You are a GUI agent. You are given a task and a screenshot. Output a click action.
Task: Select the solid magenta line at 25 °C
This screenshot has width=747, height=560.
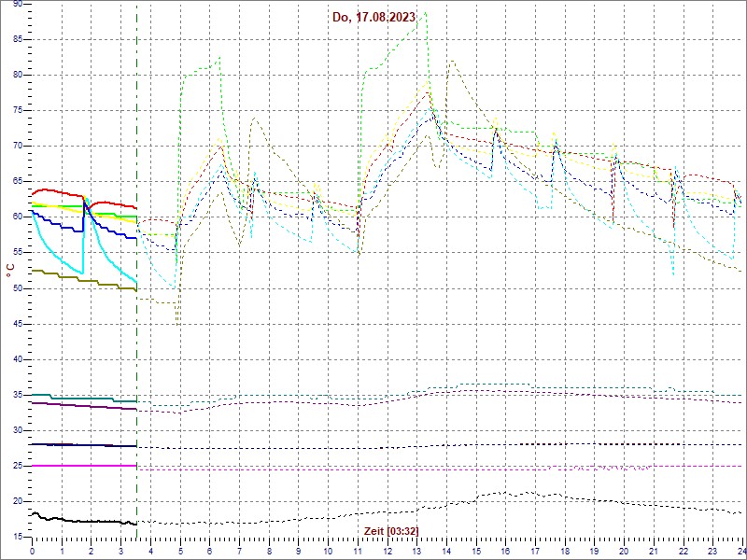click(x=84, y=465)
